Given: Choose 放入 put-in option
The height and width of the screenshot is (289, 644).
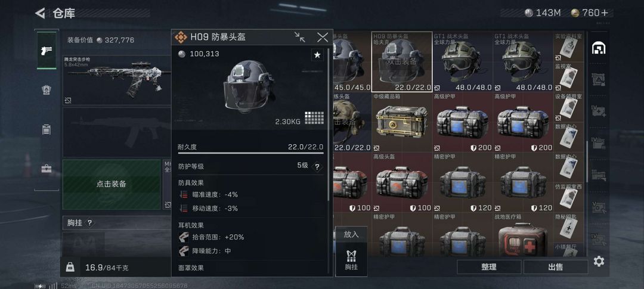Looking at the screenshot, I should pyautogui.click(x=351, y=234).
